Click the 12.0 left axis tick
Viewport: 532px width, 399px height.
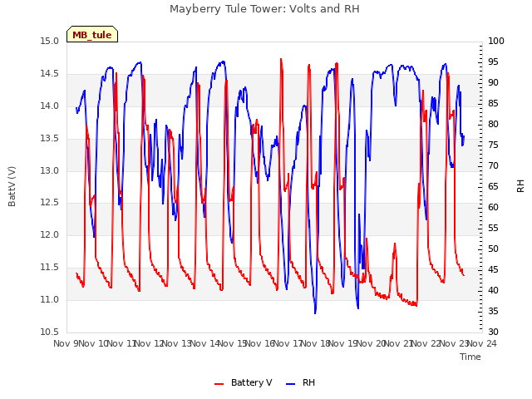(50, 235)
